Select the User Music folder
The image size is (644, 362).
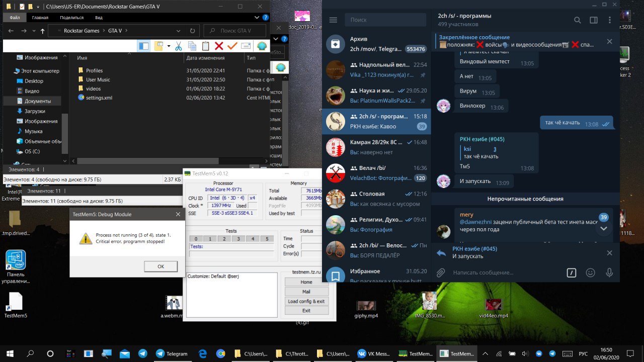pyautogui.click(x=98, y=79)
